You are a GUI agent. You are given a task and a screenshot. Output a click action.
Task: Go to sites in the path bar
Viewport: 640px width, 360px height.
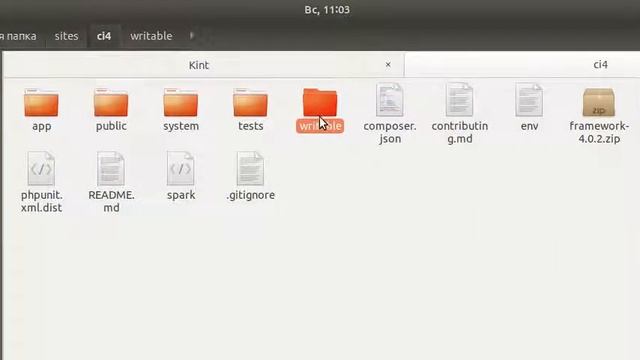[67, 36]
